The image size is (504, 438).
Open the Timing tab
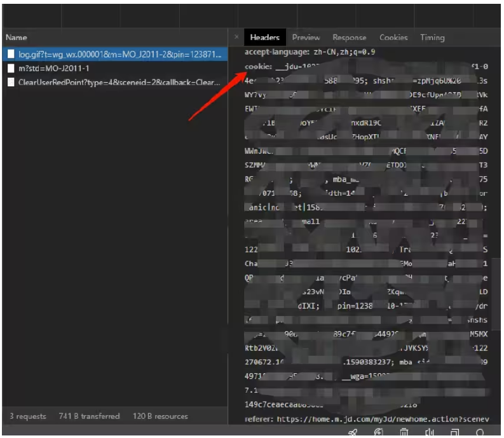pos(432,38)
